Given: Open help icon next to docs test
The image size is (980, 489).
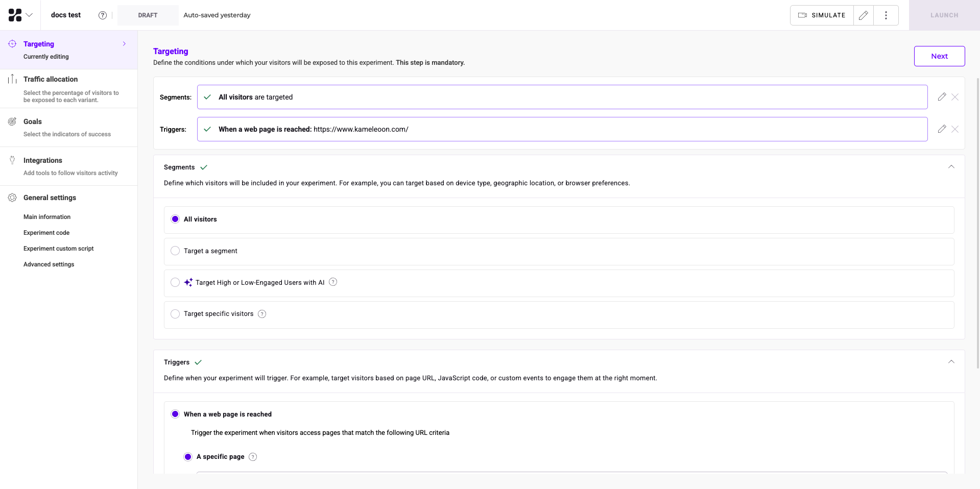Looking at the screenshot, I should [x=103, y=15].
